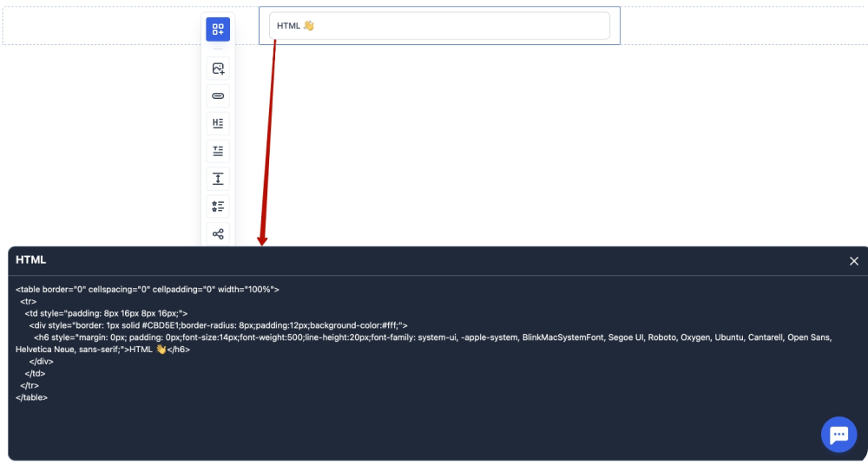868x465 pixels.
Task: Close the HTML code panel
Action: [x=853, y=261]
